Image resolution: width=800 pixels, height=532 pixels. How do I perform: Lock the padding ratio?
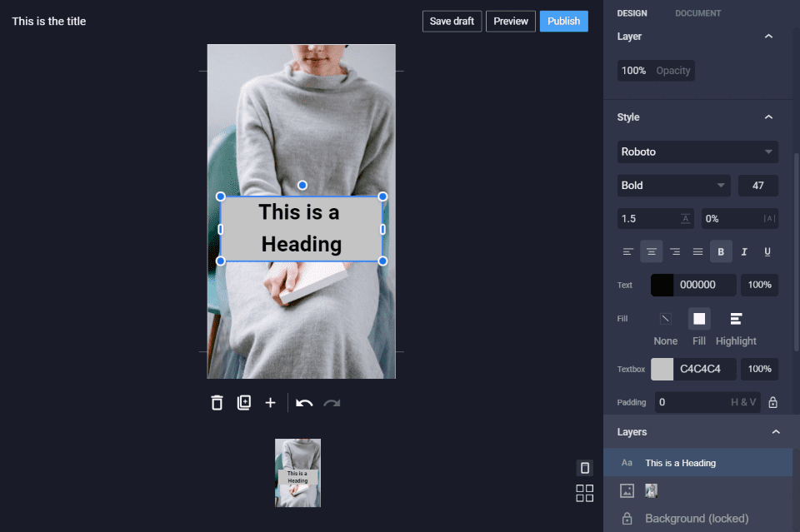tap(772, 403)
